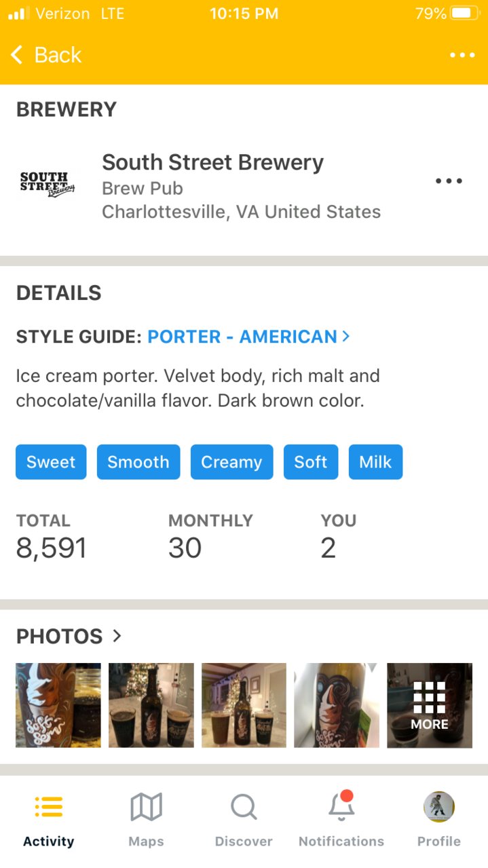Open the South Street Brewery name link
Viewport: 488px width, 868px height.
coord(212,162)
